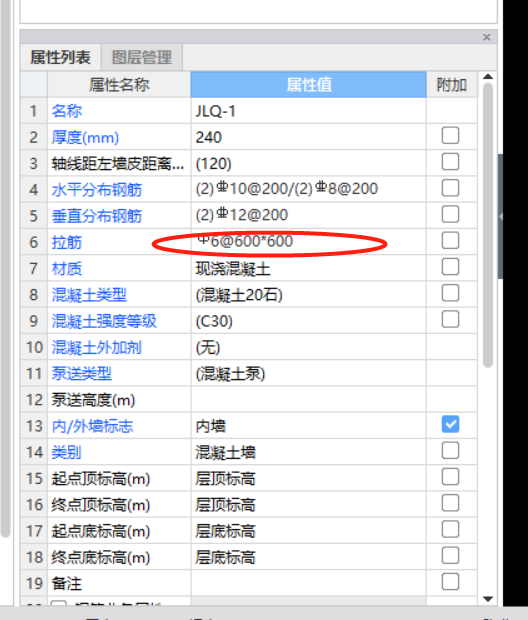Click the 水平分布钢筋 property label

(x=97, y=190)
